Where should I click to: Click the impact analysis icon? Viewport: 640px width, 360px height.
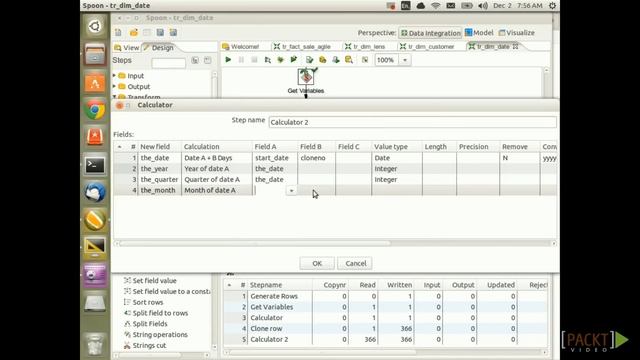322,60
